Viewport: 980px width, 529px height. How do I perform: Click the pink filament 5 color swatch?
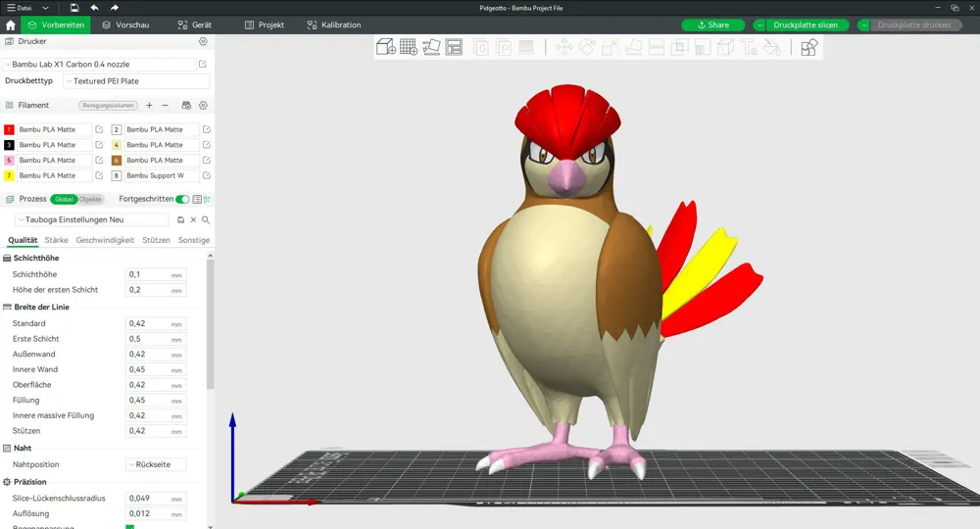[x=9, y=161]
